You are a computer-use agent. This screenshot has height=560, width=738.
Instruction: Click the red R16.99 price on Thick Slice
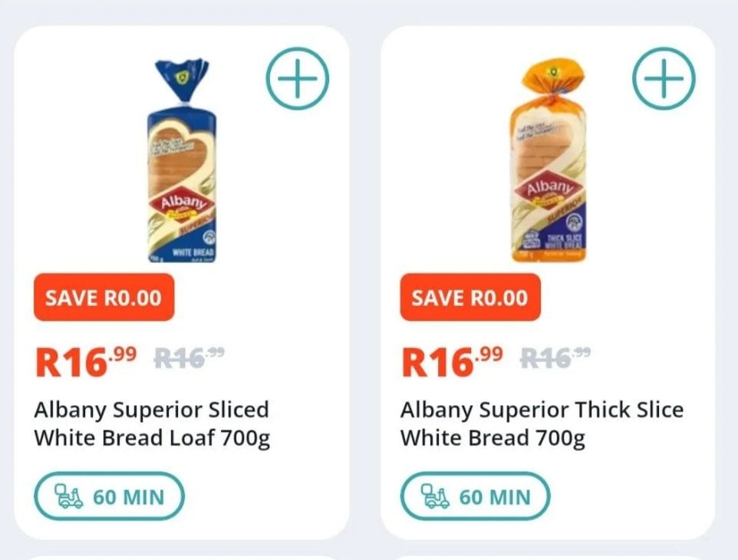click(453, 361)
